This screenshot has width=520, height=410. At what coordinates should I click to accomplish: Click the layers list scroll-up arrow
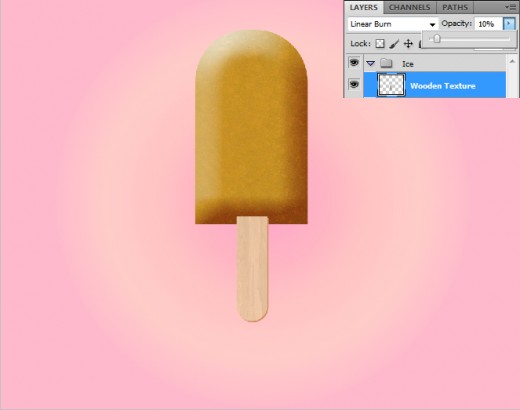[512, 61]
